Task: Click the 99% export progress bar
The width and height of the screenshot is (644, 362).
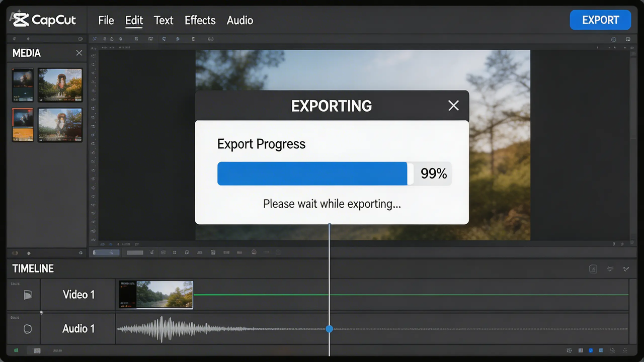Action: click(x=312, y=173)
